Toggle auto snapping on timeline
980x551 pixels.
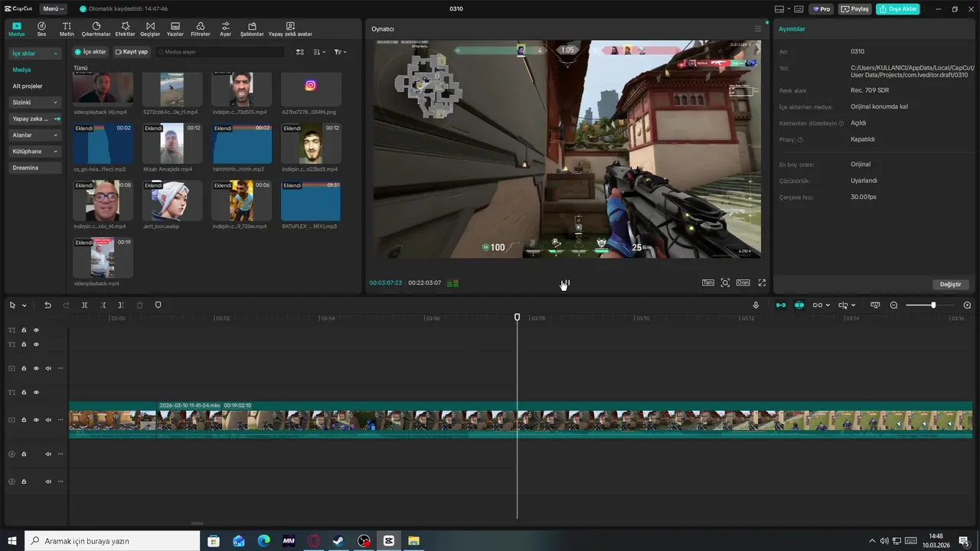coord(799,305)
